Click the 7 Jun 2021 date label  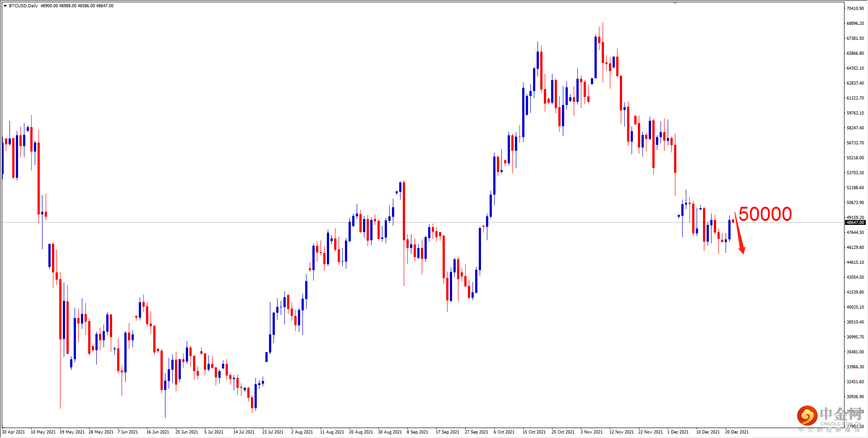pos(127,432)
